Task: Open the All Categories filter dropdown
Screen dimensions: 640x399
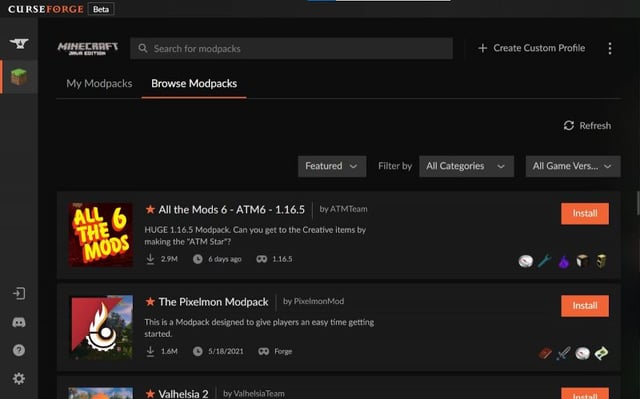Action: pos(466,166)
